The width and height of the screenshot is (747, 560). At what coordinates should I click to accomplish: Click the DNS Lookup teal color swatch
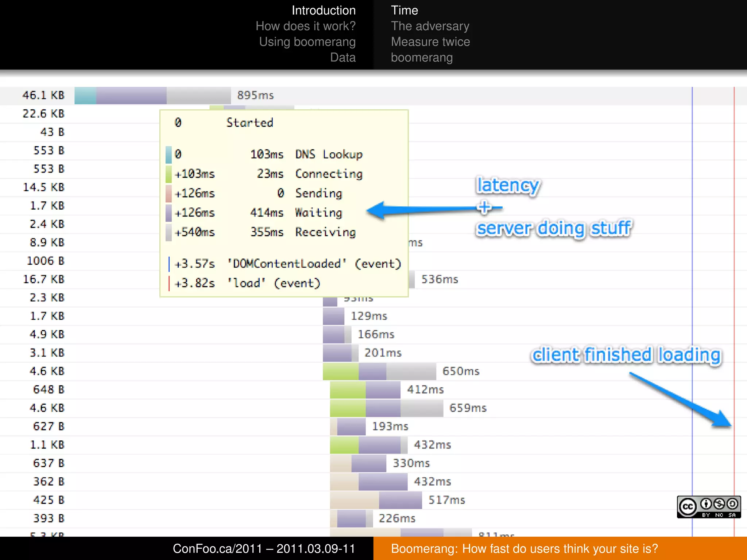169,155
